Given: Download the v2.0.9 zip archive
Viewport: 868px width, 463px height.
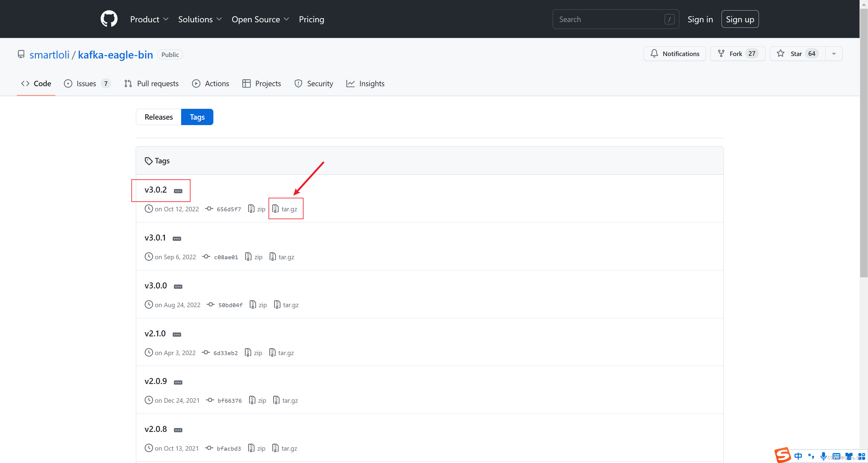Looking at the screenshot, I should click(257, 400).
